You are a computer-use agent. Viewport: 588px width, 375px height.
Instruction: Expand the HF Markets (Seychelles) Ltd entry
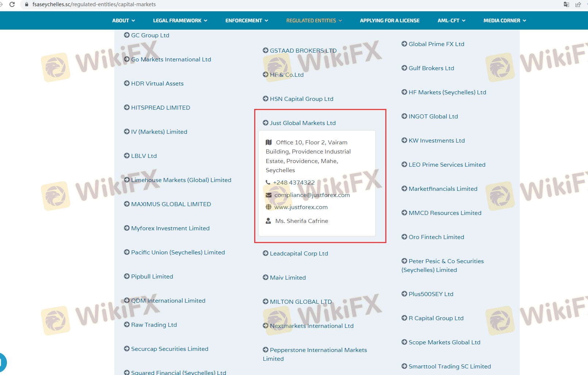pyautogui.click(x=447, y=92)
